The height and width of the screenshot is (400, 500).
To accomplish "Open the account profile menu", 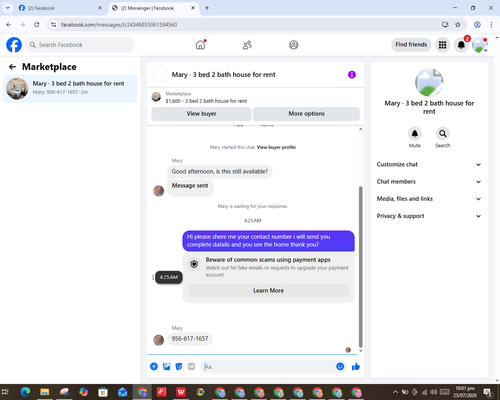I will click(x=480, y=45).
